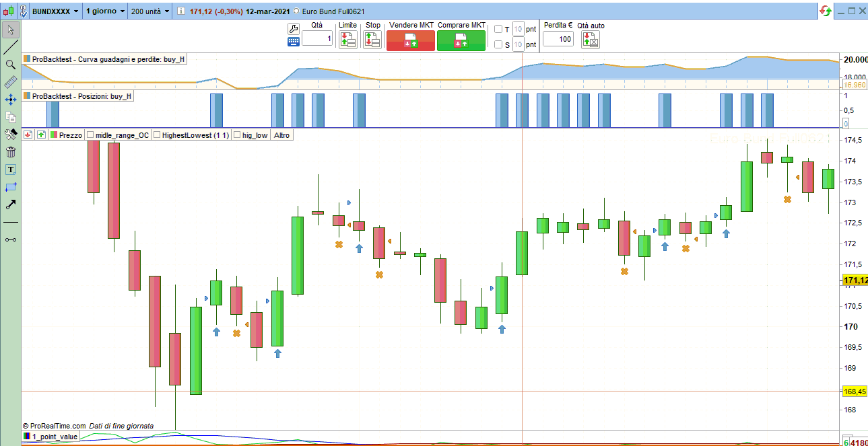Viewport: 868px width, 448px height.
Task: Open the hammer and wrench tools icon
Action: [11, 135]
